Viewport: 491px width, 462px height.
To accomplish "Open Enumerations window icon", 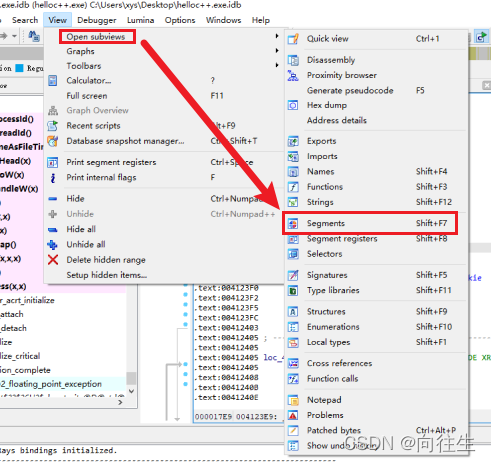I will [x=293, y=327].
